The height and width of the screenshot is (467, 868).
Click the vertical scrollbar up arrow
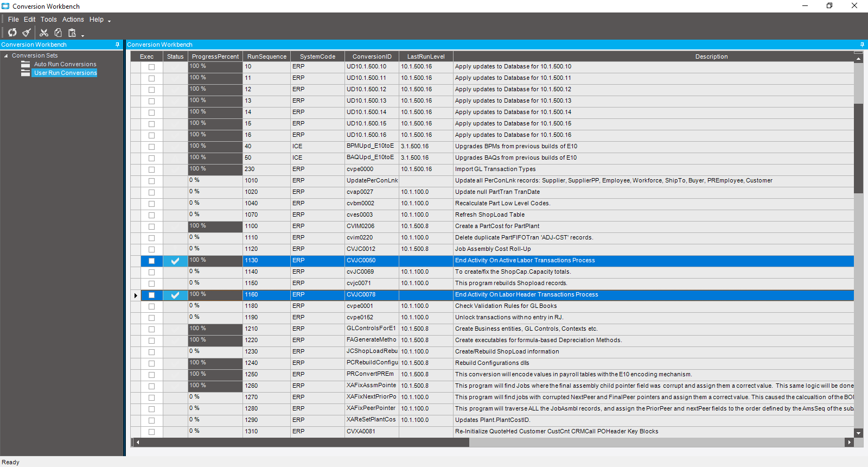coord(858,58)
